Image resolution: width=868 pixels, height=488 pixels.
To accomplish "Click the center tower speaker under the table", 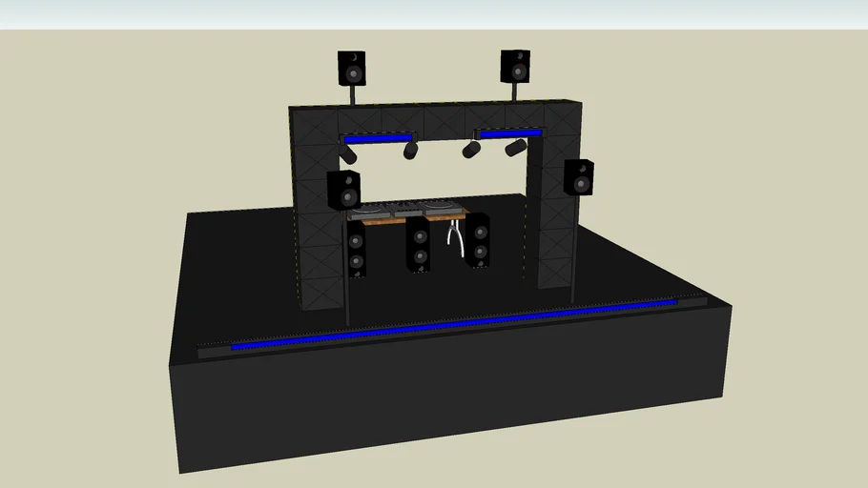I will coord(418,245).
